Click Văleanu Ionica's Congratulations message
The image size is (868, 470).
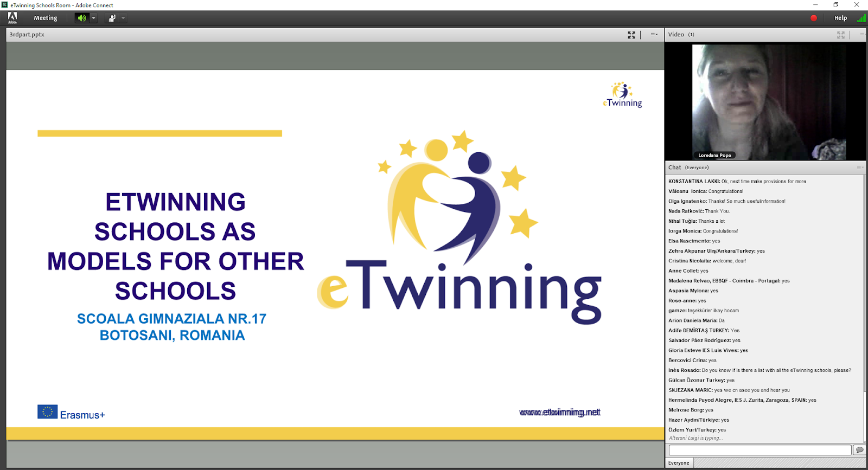[706, 191]
